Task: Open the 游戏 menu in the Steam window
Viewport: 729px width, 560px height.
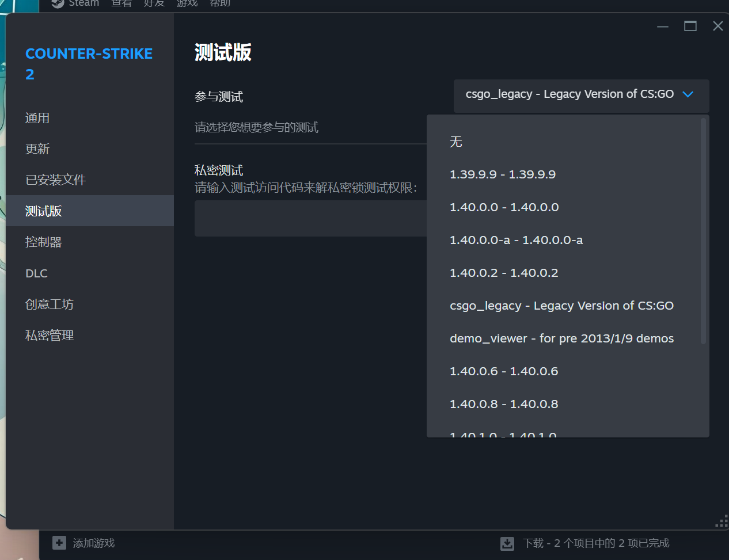Action: pyautogui.click(x=187, y=3)
